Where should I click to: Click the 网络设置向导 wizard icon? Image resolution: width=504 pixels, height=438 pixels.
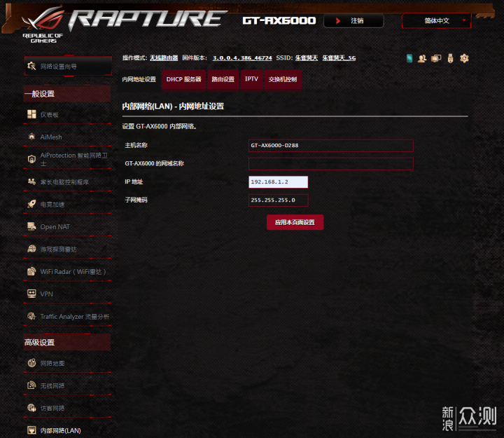click(x=31, y=66)
